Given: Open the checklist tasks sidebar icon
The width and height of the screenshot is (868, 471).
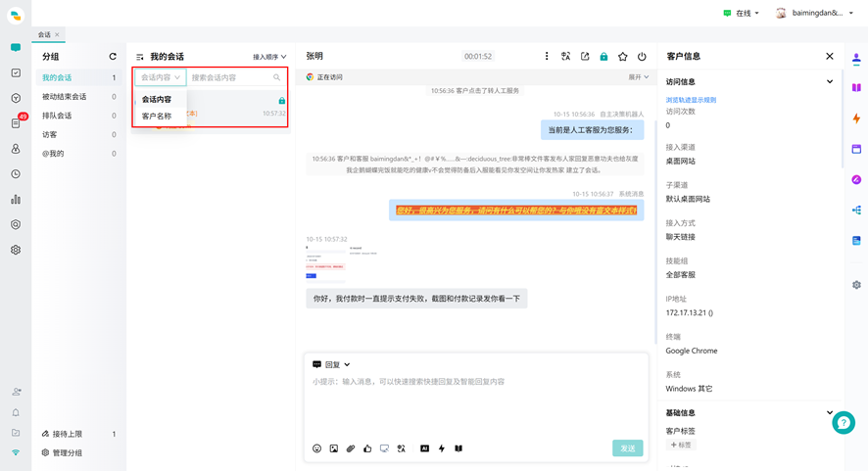Looking at the screenshot, I should pyautogui.click(x=16, y=73).
